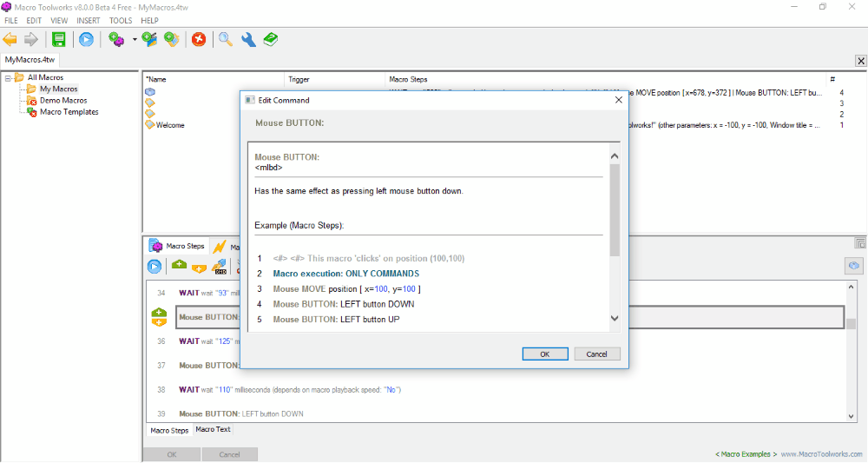Save the macro file with the green disk icon
The height and width of the screenshot is (463, 868).
coord(59,39)
